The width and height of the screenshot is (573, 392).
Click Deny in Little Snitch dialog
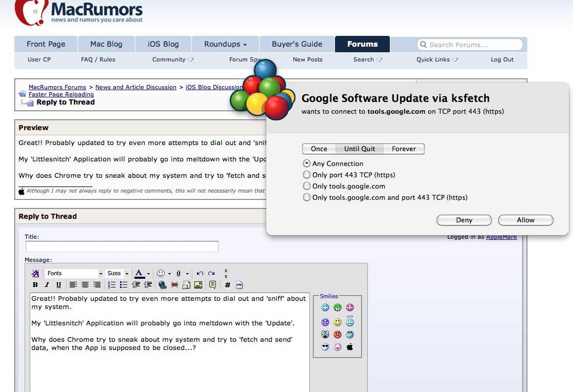(464, 220)
